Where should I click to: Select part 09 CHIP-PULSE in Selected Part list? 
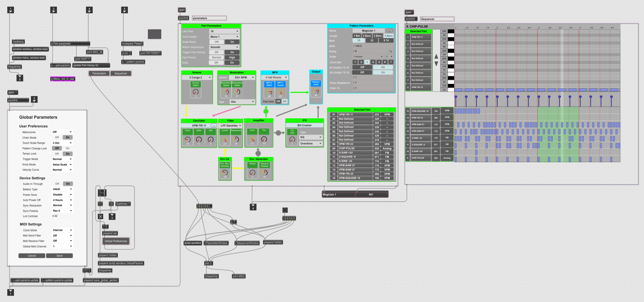(x=355, y=148)
